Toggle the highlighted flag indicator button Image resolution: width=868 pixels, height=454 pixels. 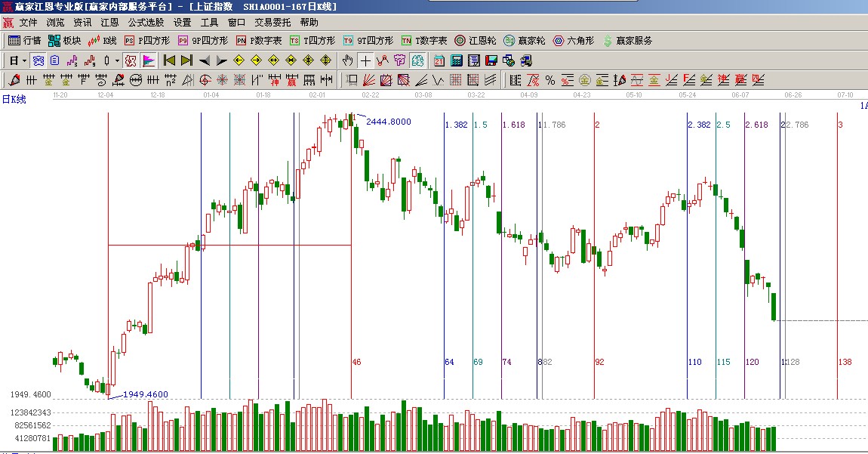tap(149, 60)
